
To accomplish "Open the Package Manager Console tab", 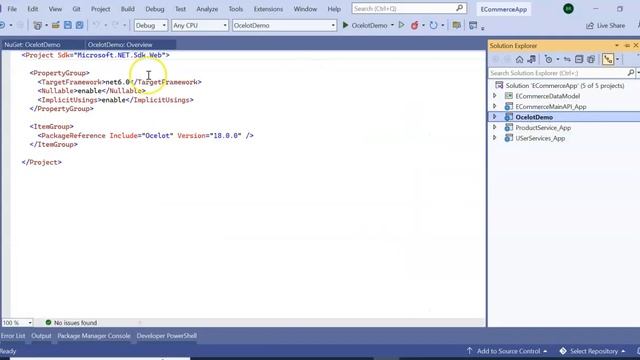I will (x=94, y=336).
